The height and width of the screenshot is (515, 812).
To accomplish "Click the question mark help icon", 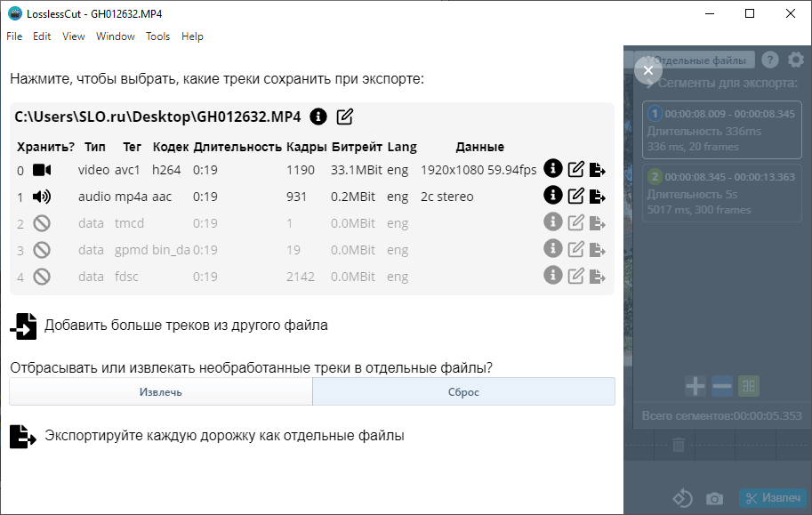I will (770, 60).
